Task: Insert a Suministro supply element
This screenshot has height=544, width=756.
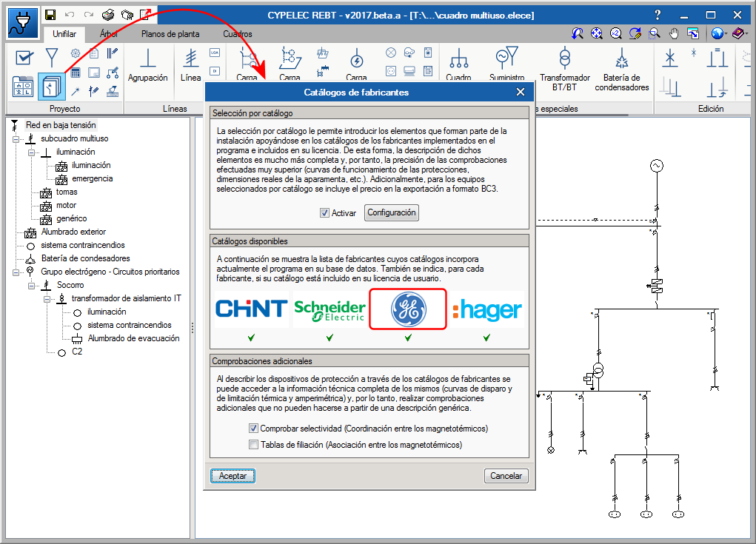Action: click(506, 64)
